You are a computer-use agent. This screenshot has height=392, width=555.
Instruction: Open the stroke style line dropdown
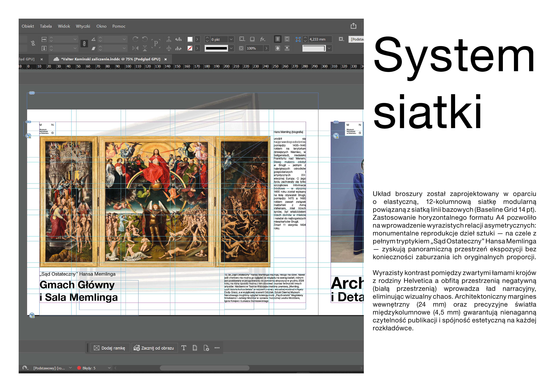coord(231,48)
